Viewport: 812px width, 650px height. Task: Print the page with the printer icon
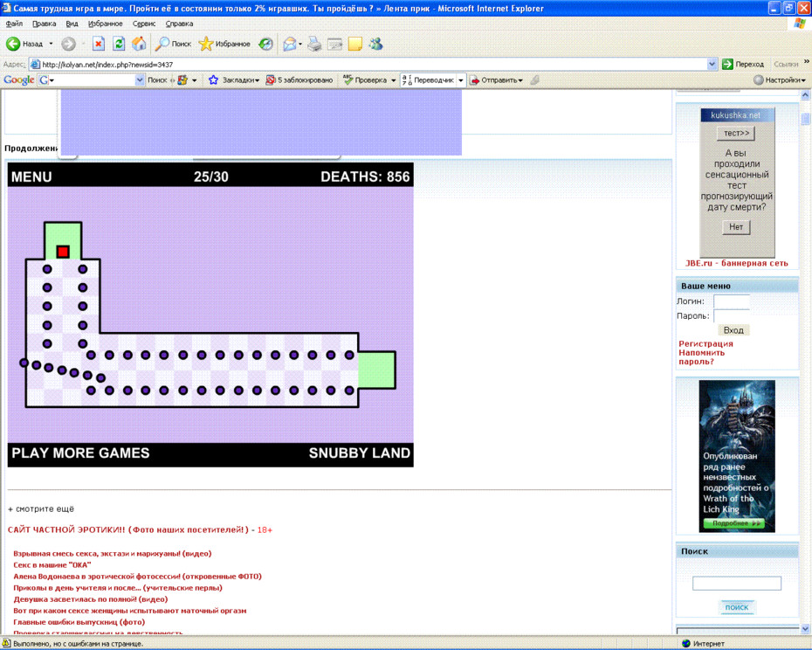314,44
